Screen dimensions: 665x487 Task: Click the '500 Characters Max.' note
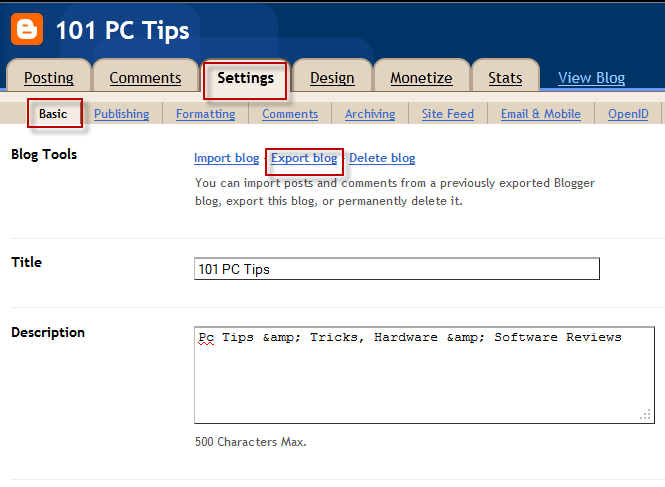251,442
